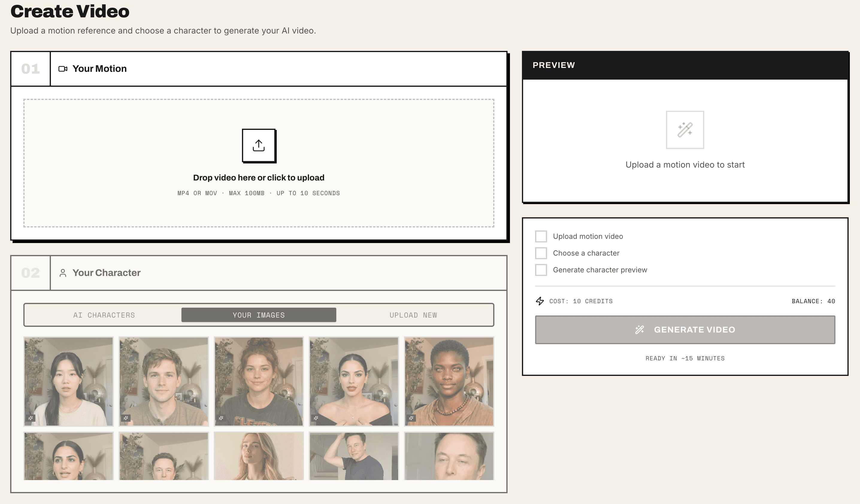Viewport: 860px width, 504px height.
Task: Check the Choose a character checkbox
Action: [x=541, y=253]
